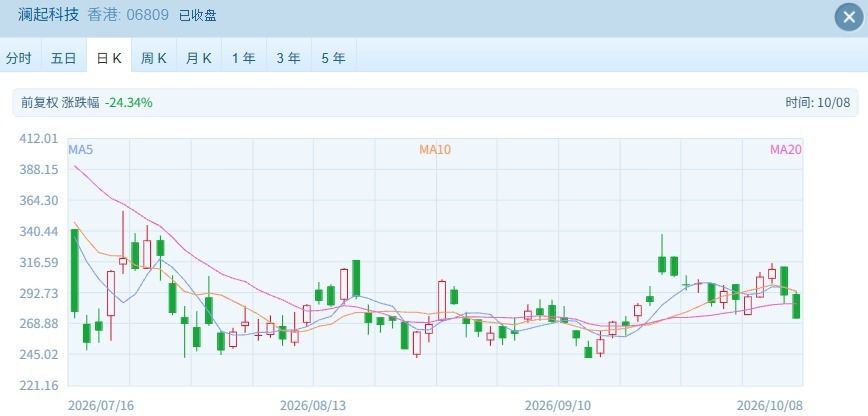Click the 前复权 label
This screenshot has height=416, width=868.
(39, 102)
